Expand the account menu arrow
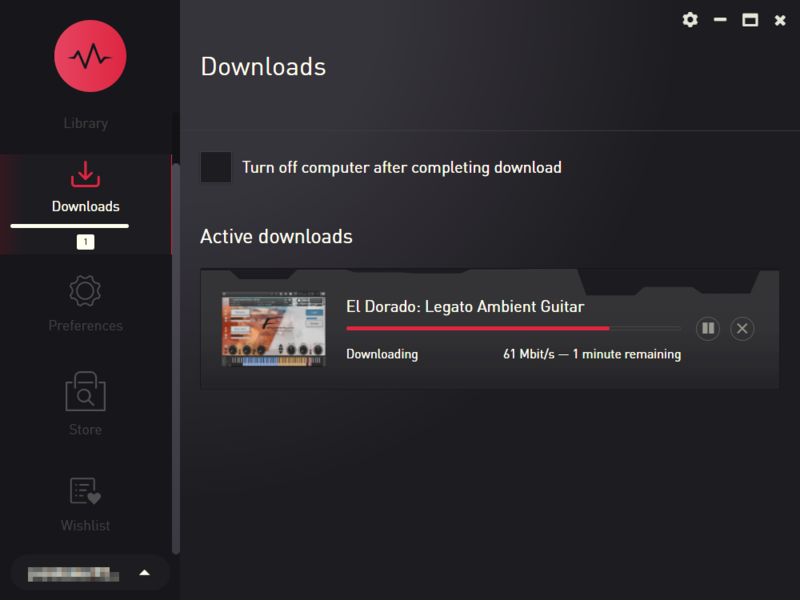 tap(145, 572)
